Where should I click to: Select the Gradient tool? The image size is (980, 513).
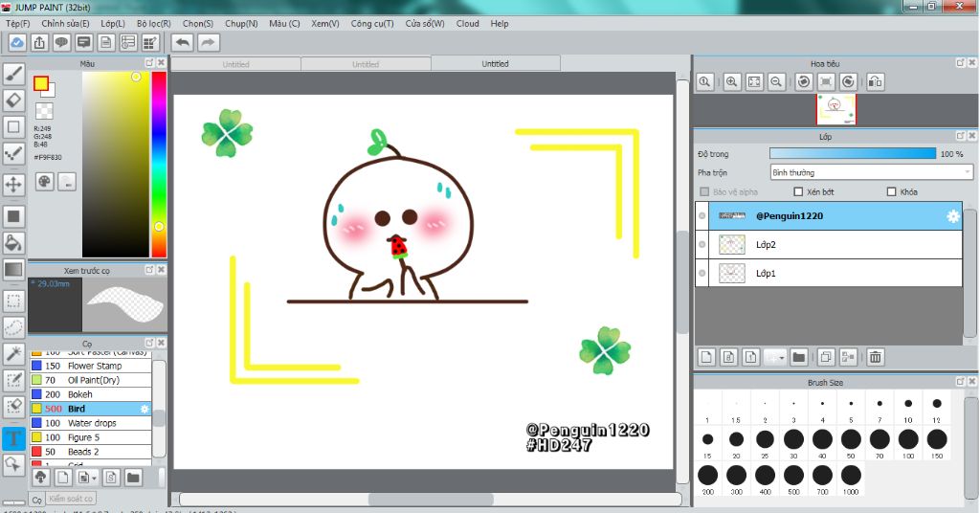click(13, 269)
